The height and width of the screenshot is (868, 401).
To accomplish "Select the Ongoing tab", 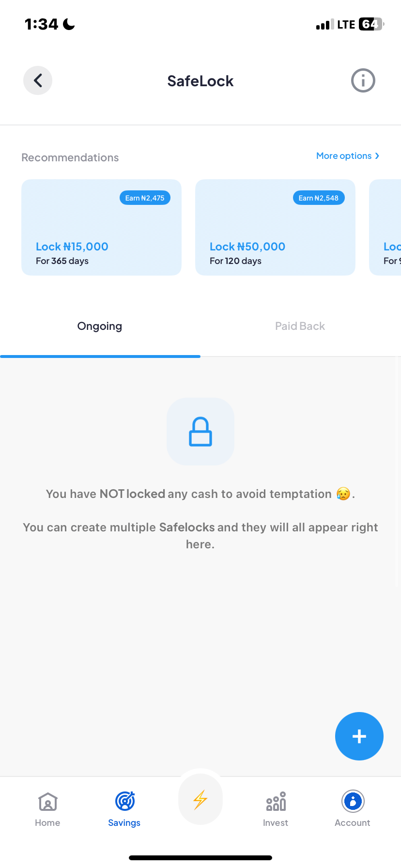I will (99, 325).
